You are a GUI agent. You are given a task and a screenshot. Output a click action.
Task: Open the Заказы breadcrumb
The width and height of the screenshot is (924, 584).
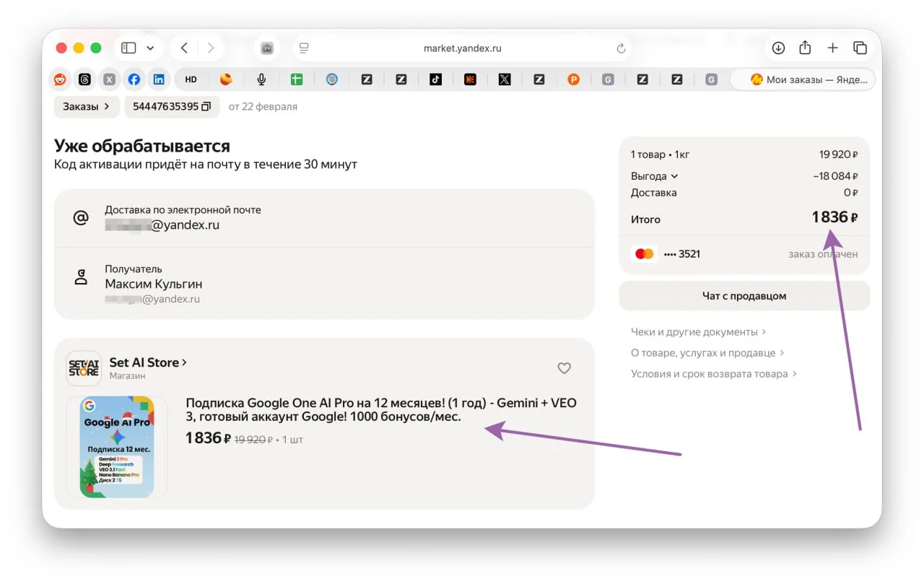click(x=86, y=107)
